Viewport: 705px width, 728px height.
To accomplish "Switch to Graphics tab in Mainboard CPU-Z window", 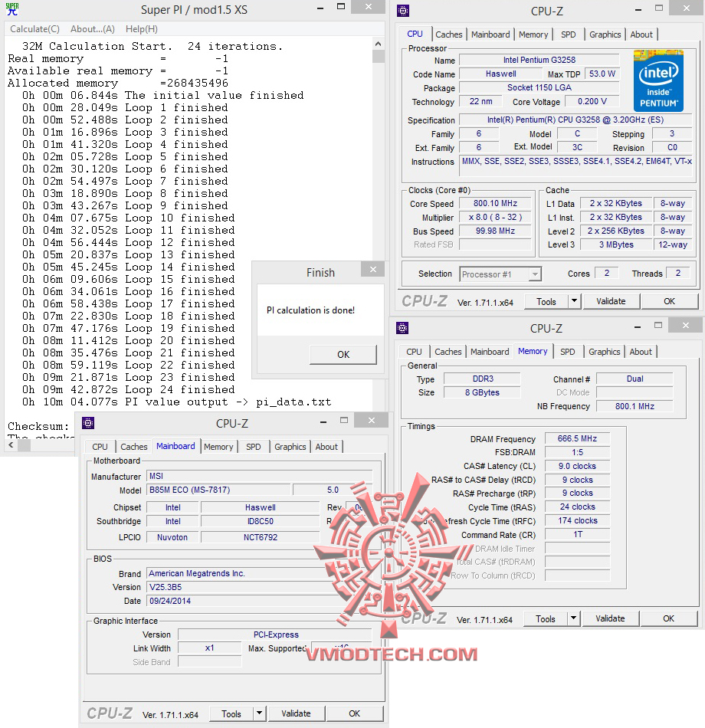I will 290,447.
